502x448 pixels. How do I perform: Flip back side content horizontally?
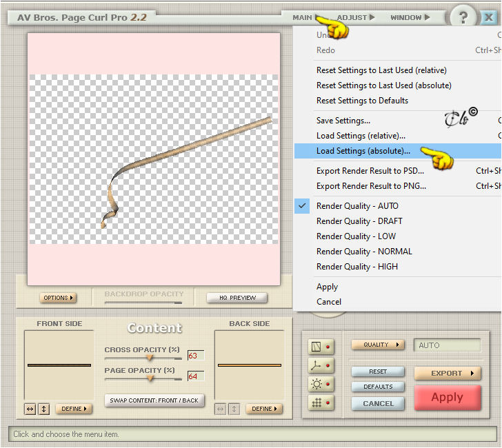click(220, 409)
